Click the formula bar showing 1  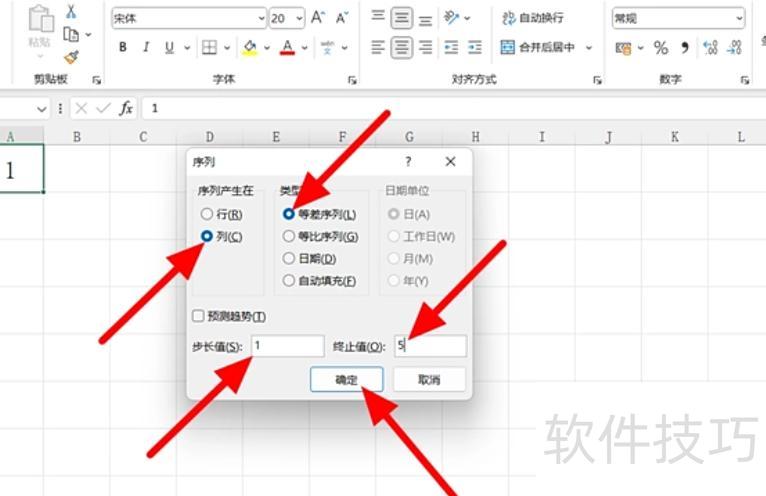tap(453, 108)
